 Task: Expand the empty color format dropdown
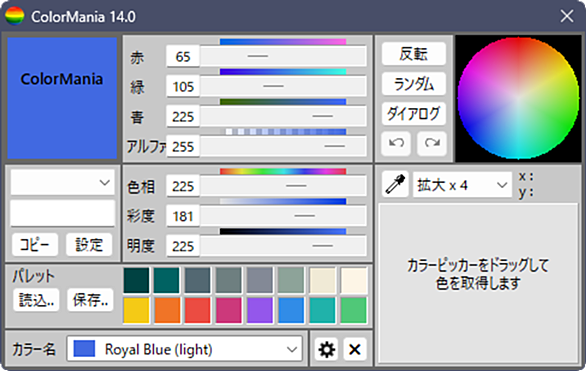pos(62,182)
